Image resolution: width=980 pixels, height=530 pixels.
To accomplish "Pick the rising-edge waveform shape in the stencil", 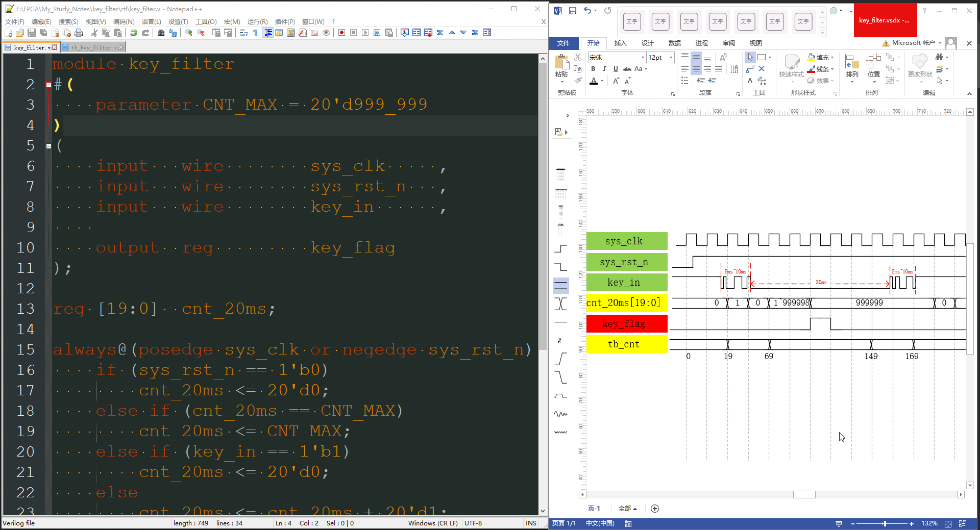I will point(560,249).
